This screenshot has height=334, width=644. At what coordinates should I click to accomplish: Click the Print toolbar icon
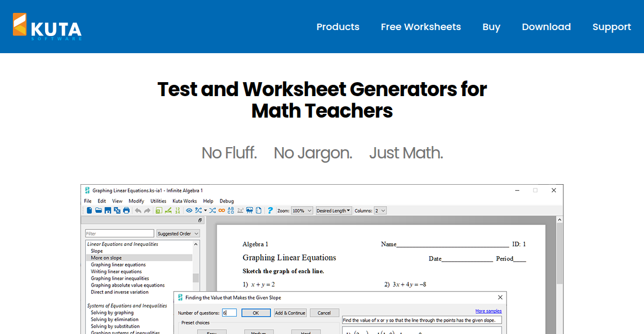126,210
